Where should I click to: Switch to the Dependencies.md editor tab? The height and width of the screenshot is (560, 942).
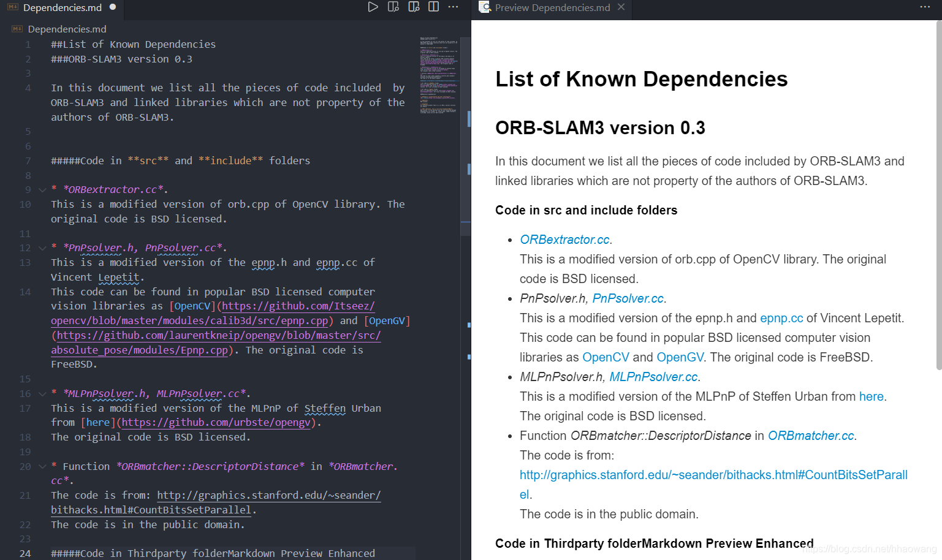click(x=61, y=8)
